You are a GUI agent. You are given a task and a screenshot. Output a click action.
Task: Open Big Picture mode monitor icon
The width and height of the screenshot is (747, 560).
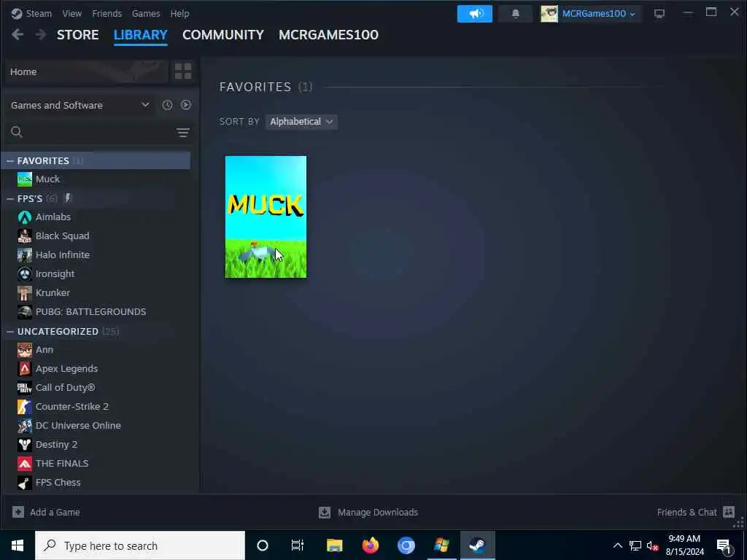[659, 14]
